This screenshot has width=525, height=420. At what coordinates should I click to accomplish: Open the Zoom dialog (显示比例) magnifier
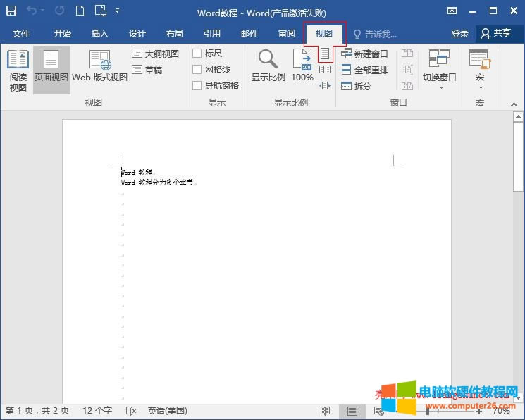tap(268, 66)
